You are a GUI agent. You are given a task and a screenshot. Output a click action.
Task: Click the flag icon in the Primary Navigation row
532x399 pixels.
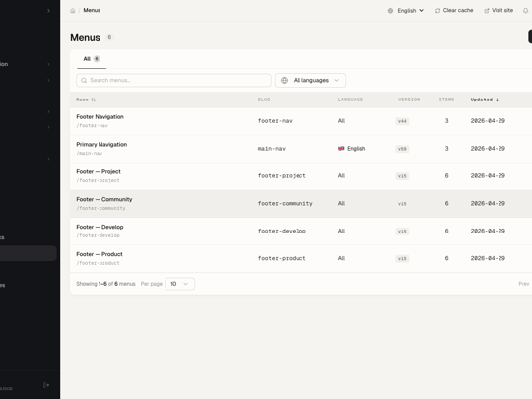click(x=341, y=148)
